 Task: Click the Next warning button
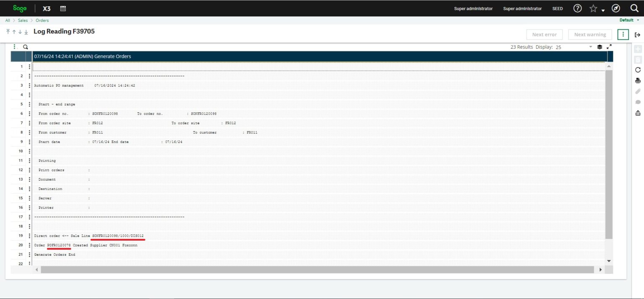tap(589, 34)
